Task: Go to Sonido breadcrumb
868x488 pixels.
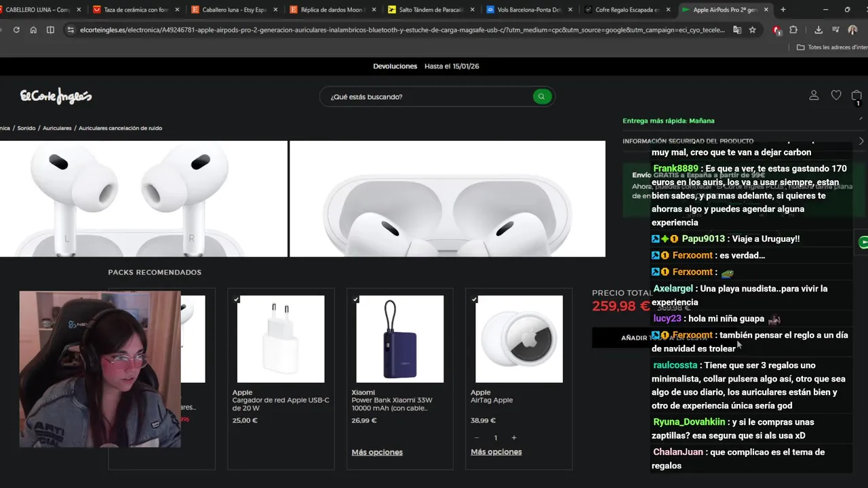Action: click(x=26, y=128)
